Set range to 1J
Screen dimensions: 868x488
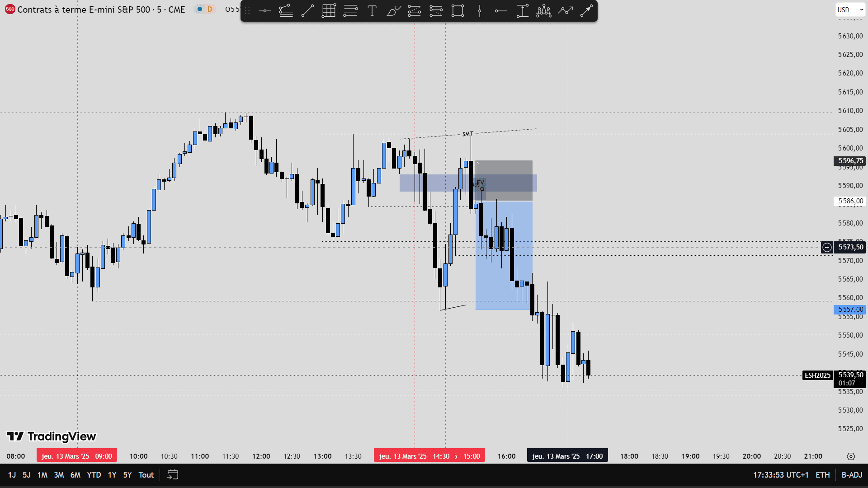pos(12,475)
